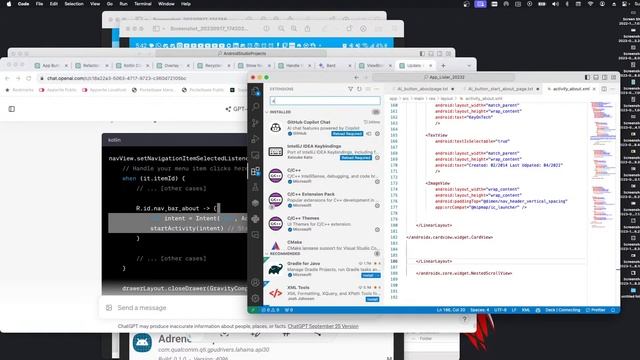Toggle VS Code bottom panel
Screen dimensions: 640x360
596,77
